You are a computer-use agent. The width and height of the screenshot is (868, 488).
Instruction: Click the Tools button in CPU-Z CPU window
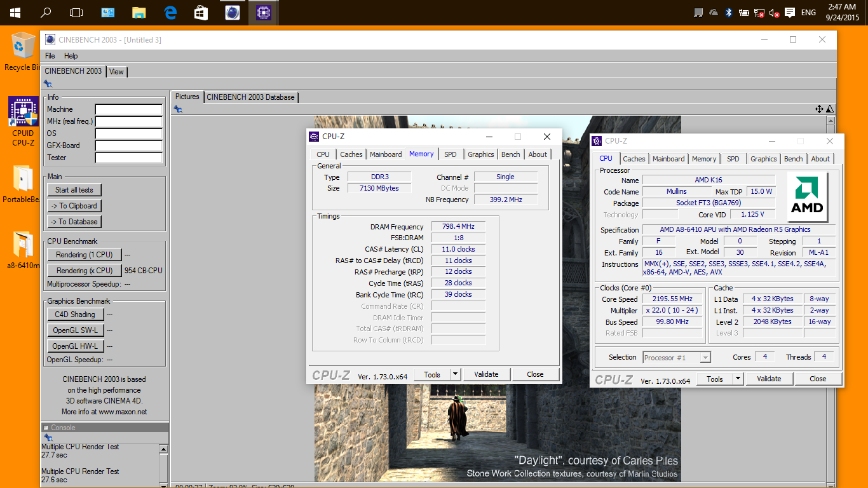pyautogui.click(x=715, y=379)
